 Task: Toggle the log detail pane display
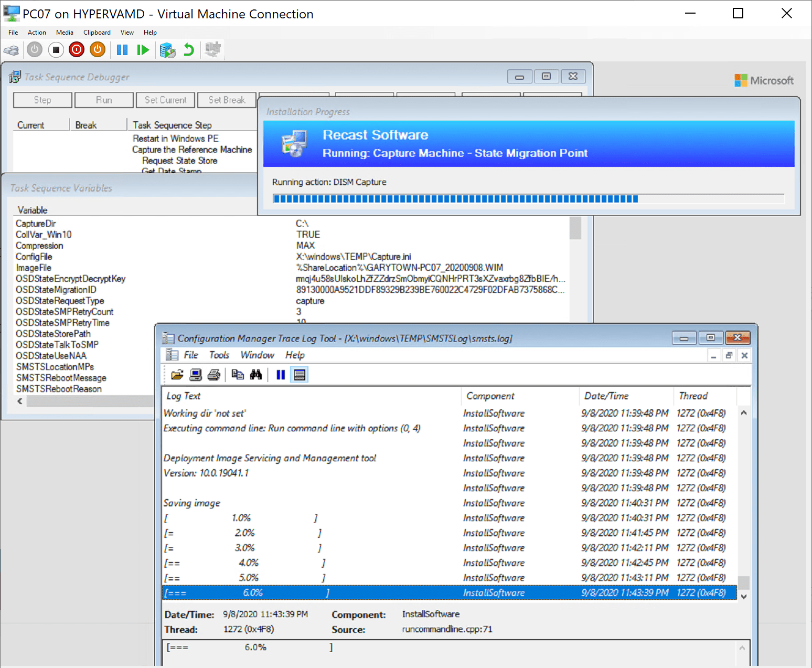pyautogui.click(x=299, y=374)
